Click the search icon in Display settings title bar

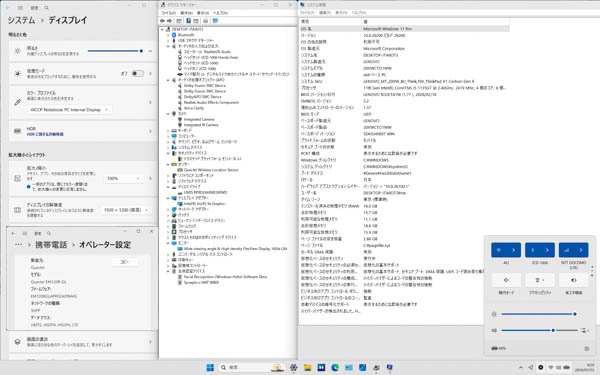click(x=46, y=8)
